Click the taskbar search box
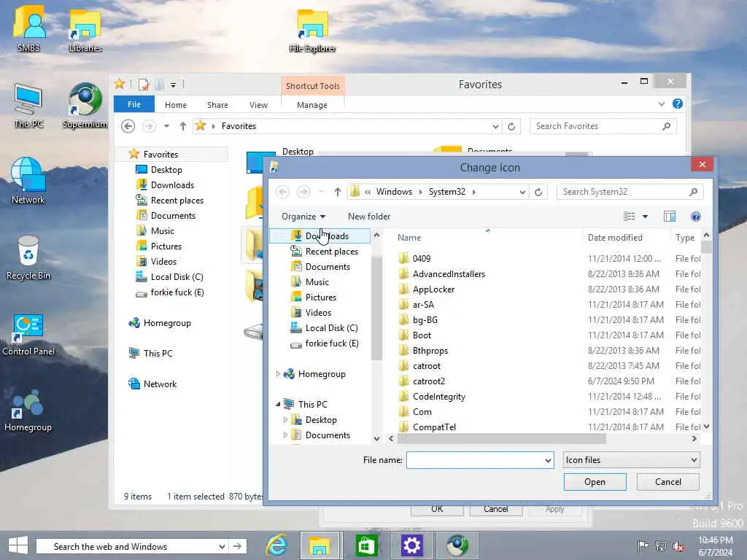Viewport: 747px width, 560px height. (132, 546)
